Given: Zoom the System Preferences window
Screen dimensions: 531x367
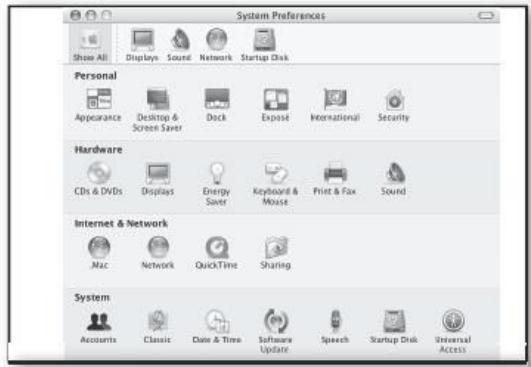Looking at the screenshot, I should point(106,15).
